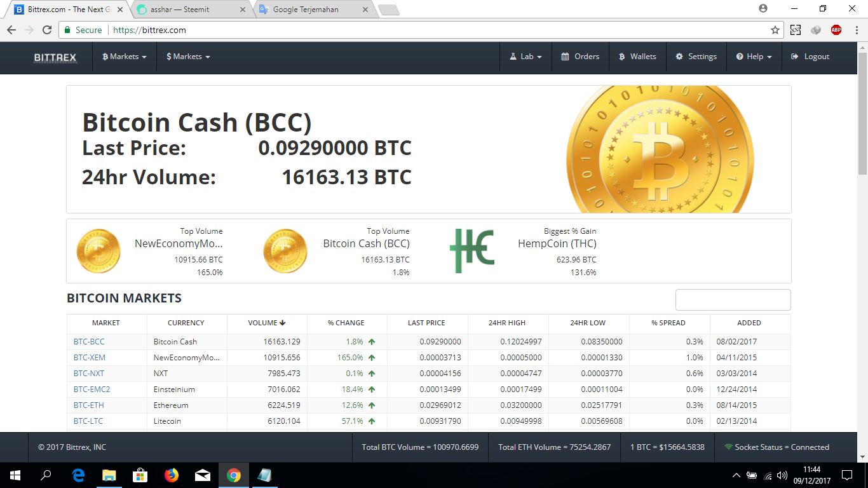Sort by 24HR High column

click(507, 323)
